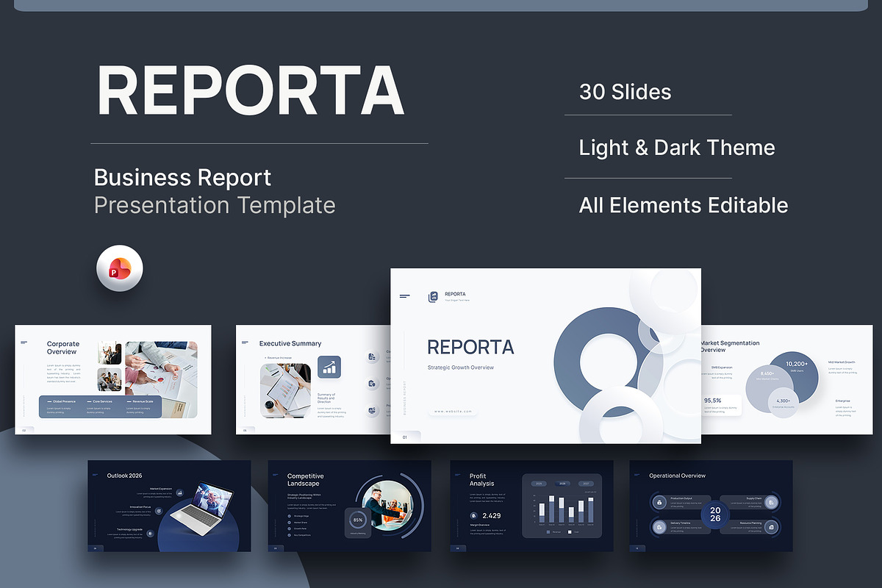Click bottom circular icon on Executive Summary slide
Image resolution: width=882 pixels, height=588 pixels.
(x=373, y=411)
